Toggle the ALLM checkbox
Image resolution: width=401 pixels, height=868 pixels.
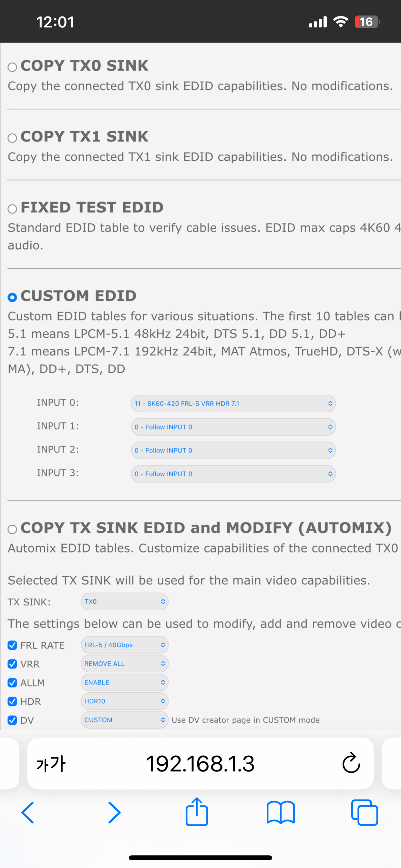point(13,683)
